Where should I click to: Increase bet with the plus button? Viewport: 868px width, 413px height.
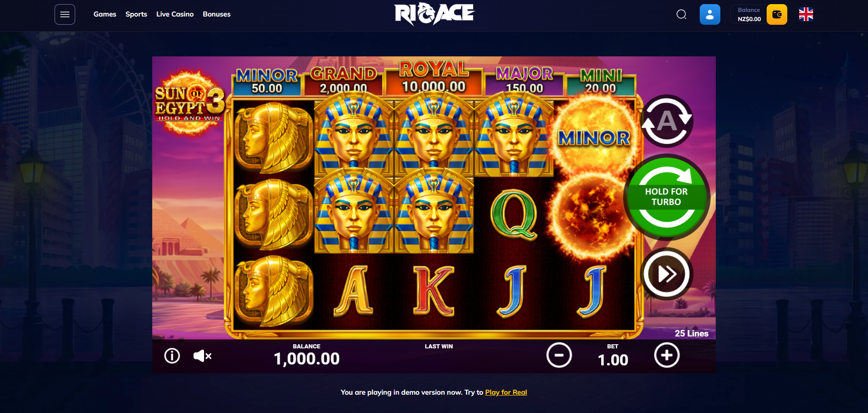tap(667, 355)
